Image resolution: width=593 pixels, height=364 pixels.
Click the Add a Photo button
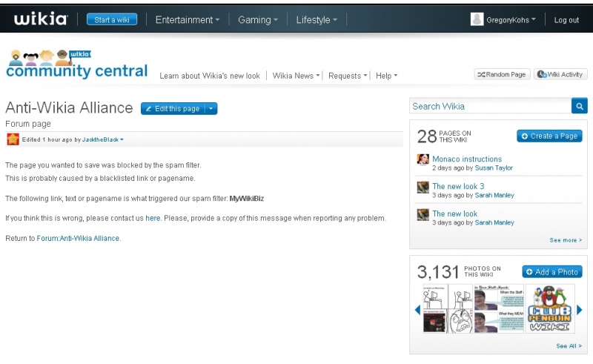[x=551, y=272]
